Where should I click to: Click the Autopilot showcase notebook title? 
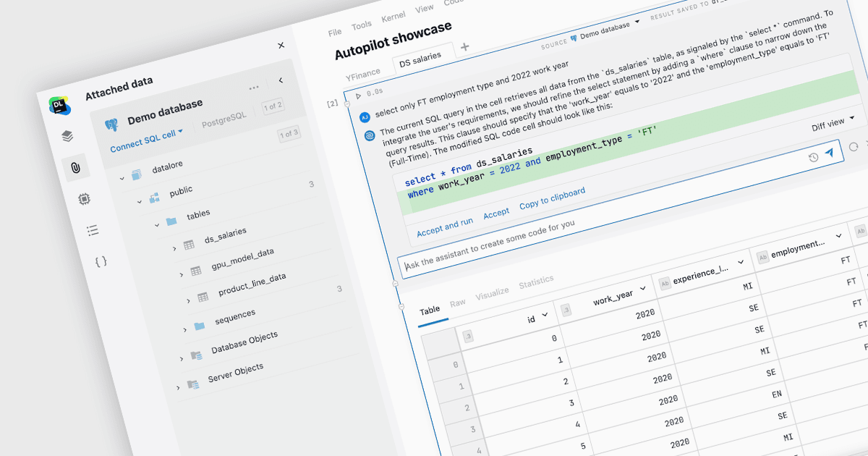tap(393, 42)
